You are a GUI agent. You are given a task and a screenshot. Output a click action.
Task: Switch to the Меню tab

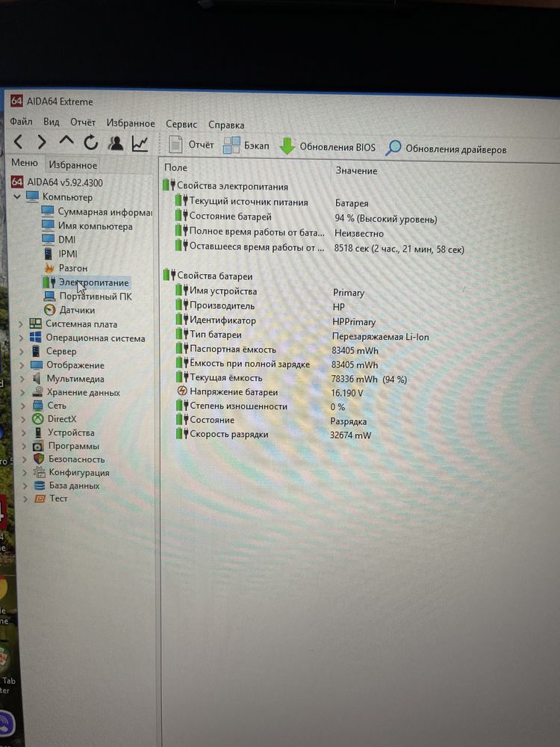tap(25, 162)
